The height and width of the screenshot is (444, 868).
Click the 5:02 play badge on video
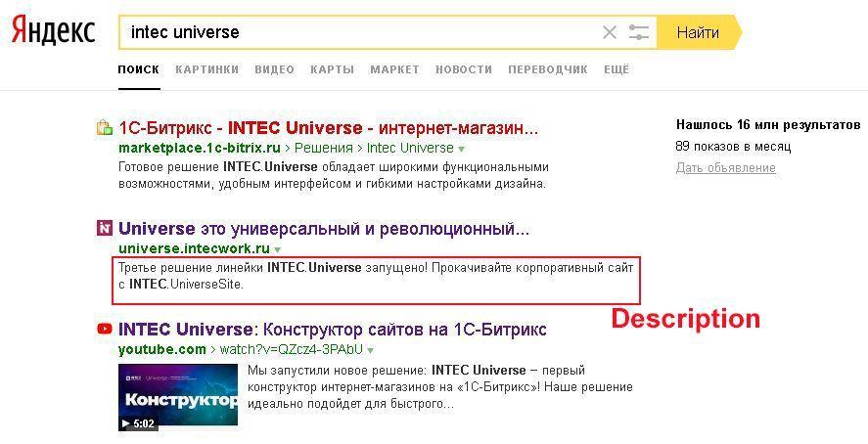[x=138, y=423]
